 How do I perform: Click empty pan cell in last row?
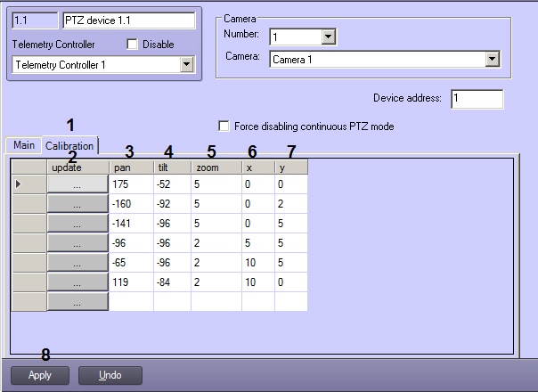(131, 302)
